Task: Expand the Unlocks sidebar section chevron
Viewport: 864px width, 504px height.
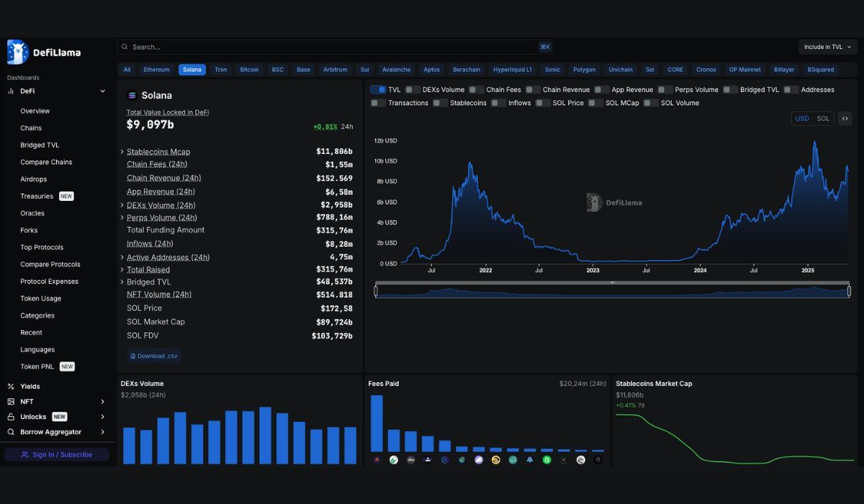Action: click(x=102, y=417)
